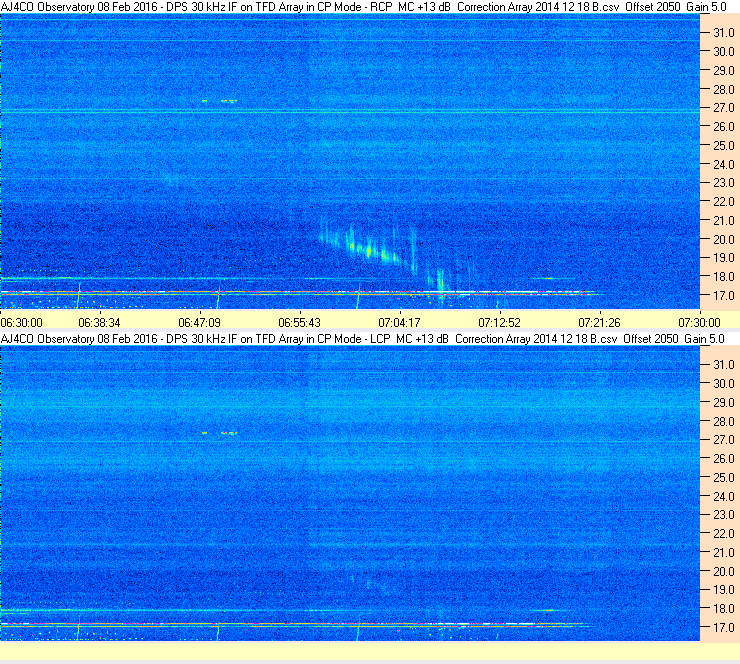Select the 22.0 frequency label in RCP panel

723,202
